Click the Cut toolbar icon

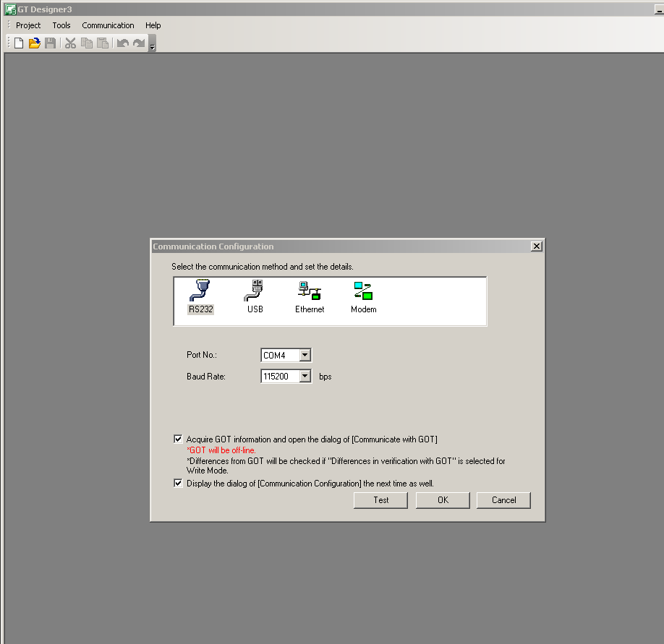click(70, 43)
